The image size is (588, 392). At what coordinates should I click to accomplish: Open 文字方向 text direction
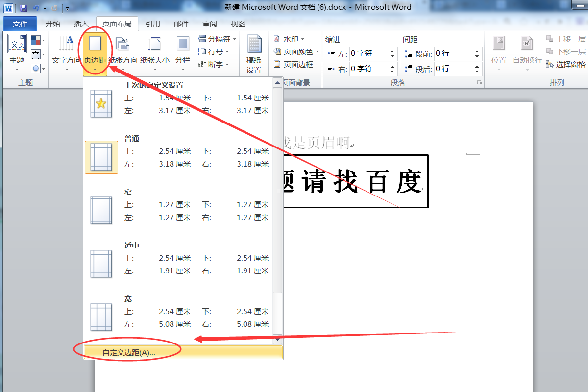(x=66, y=54)
